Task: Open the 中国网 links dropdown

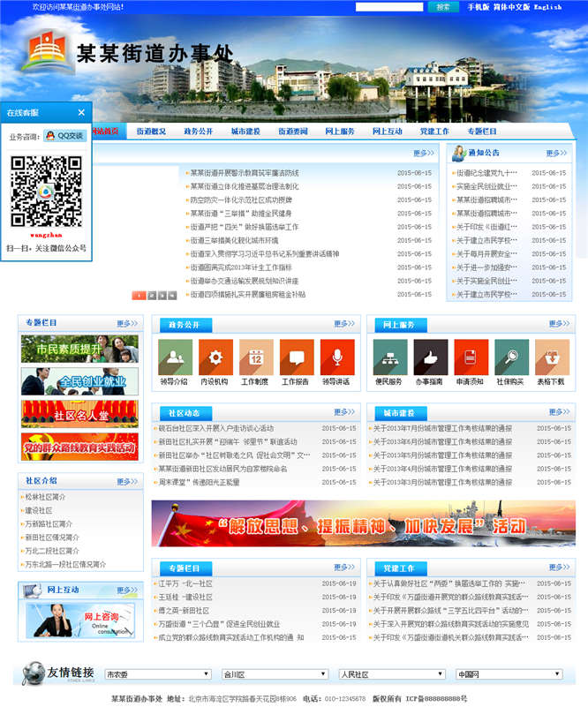Action: tap(509, 674)
